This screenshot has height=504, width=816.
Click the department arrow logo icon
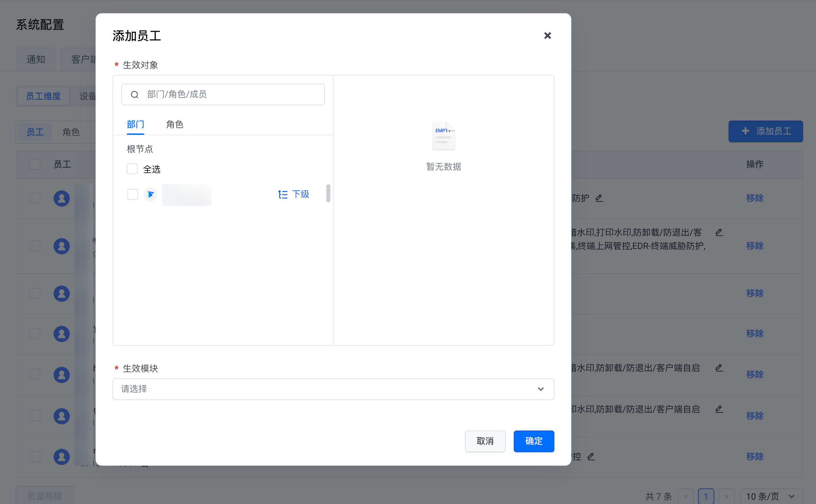(150, 194)
